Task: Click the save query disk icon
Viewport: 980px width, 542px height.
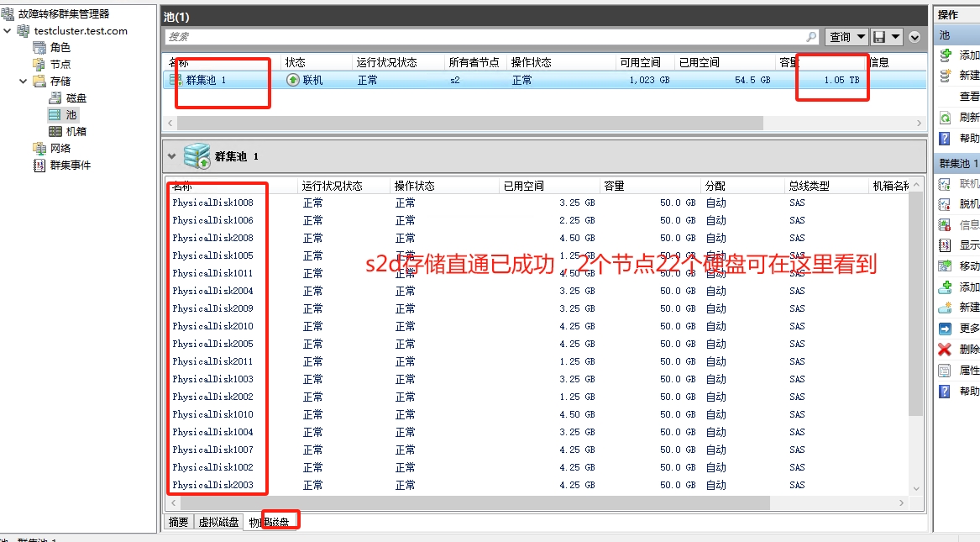Action: (x=879, y=37)
